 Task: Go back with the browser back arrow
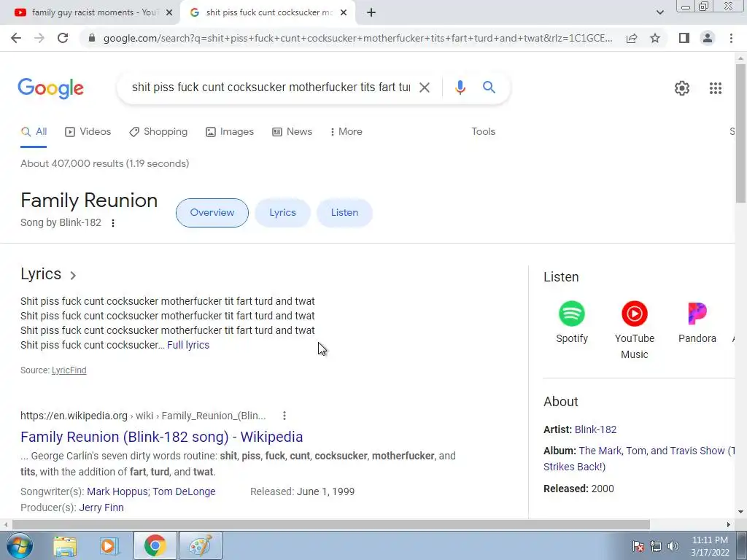click(16, 38)
